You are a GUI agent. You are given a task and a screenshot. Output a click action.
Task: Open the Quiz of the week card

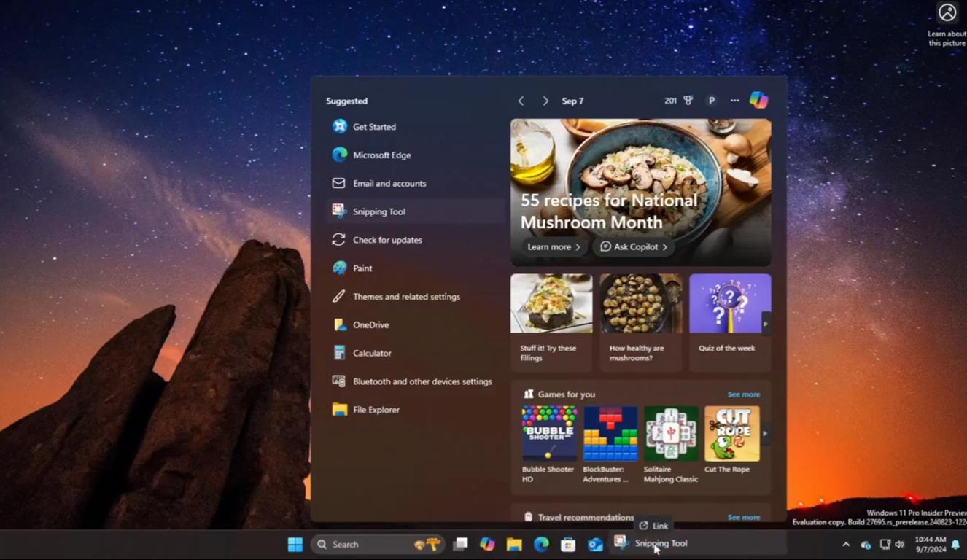click(729, 322)
